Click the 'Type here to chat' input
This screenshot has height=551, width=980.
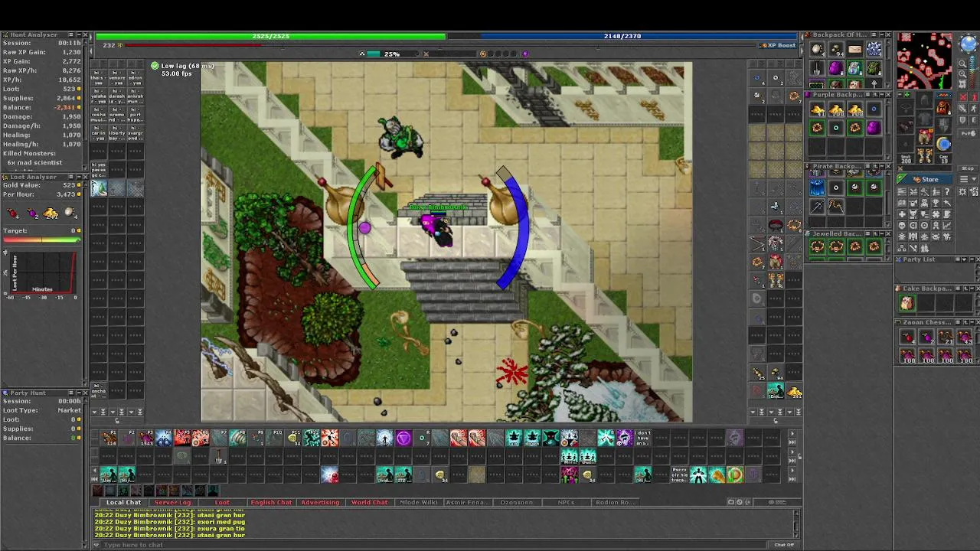click(433, 544)
